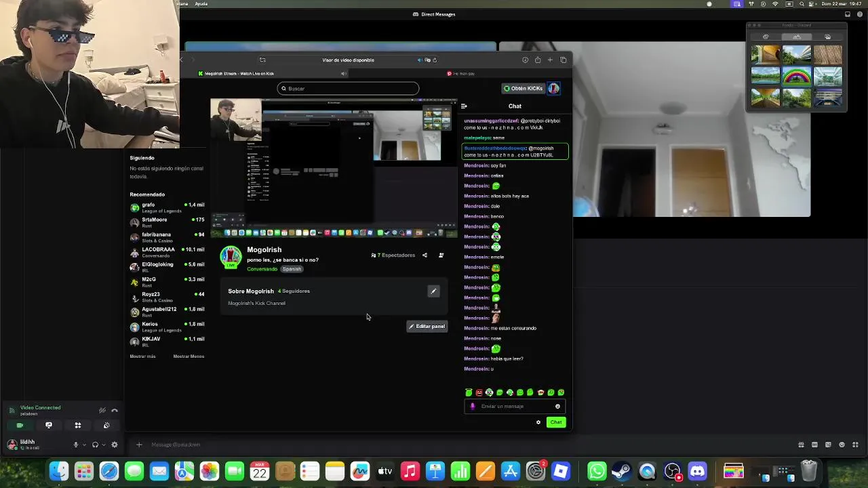Edit Sobre Mogolrish with pencil icon
Screen dimensions: 868x488
pyautogui.click(x=433, y=291)
